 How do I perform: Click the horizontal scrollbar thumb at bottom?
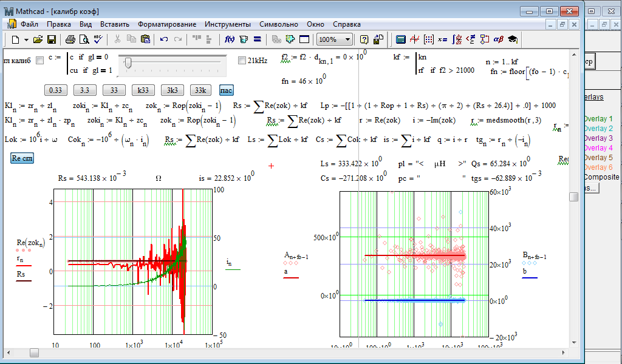(35, 352)
